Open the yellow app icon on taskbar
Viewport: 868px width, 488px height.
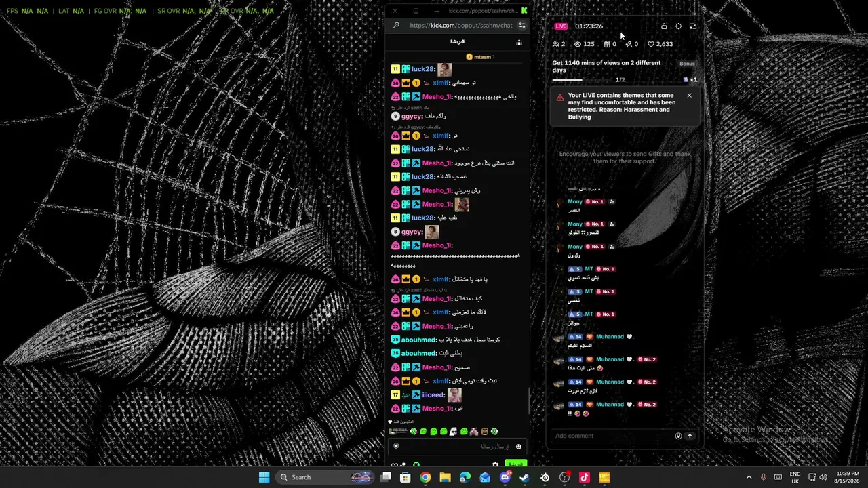coord(604,477)
